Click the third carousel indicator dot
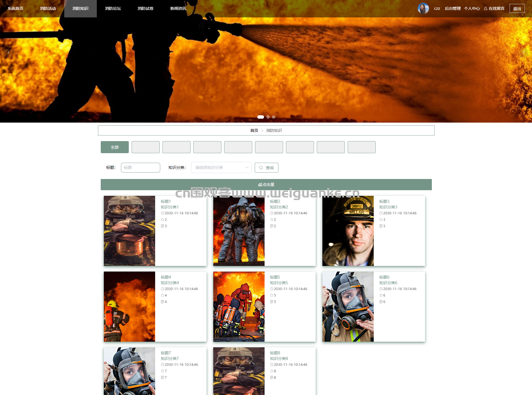The image size is (532, 395). 274,117
